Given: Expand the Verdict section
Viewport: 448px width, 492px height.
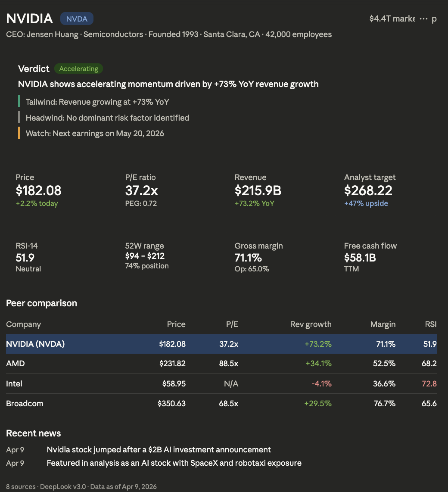Looking at the screenshot, I should tap(34, 69).
